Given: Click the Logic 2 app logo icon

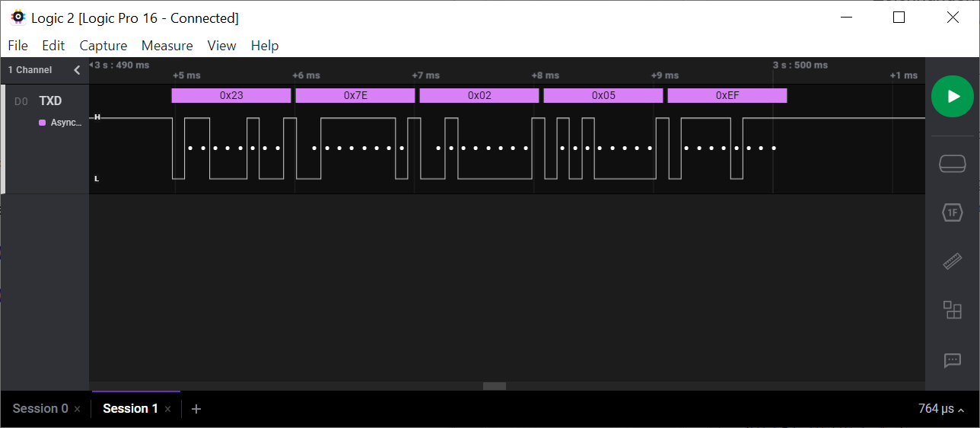Looking at the screenshot, I should click(18, 17).
